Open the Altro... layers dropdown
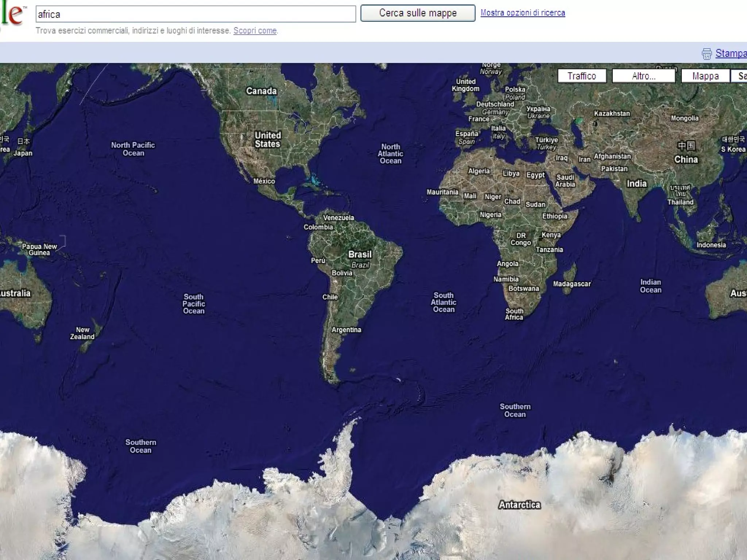The height and width of the screenshot is (560, 747). [643, 76]
